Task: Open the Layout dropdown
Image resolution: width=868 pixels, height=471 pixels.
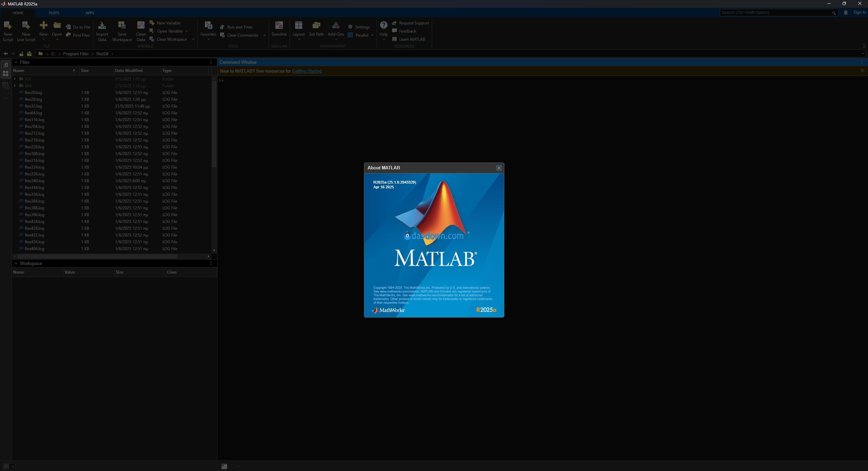Action: pos(299,40)
